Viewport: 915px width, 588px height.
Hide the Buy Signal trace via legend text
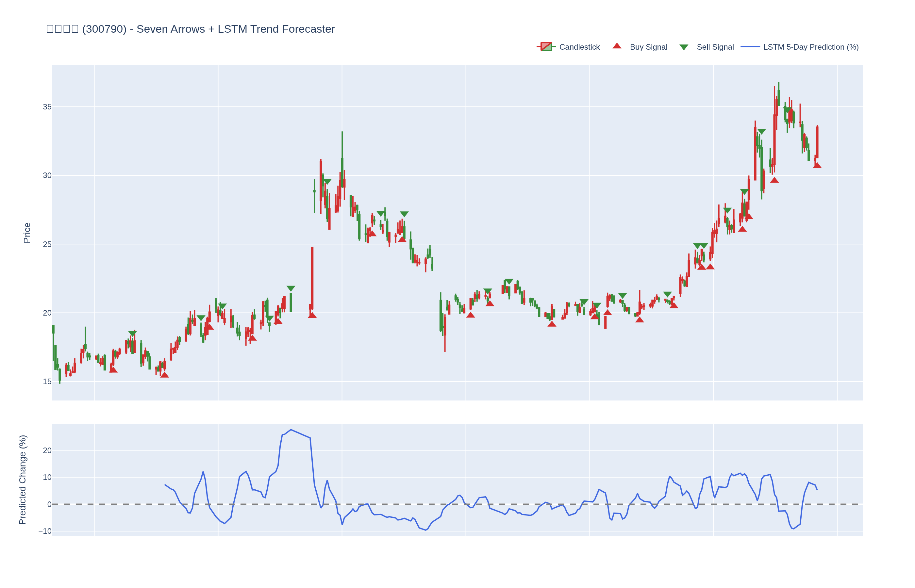click(x=648, y=47)
